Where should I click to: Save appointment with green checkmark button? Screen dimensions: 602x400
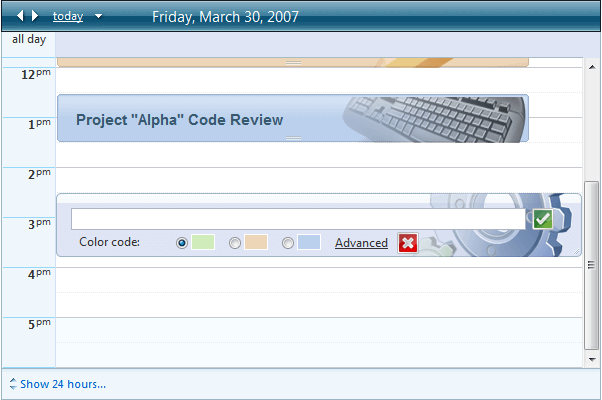pyautogui.click(x=542, y=219)
